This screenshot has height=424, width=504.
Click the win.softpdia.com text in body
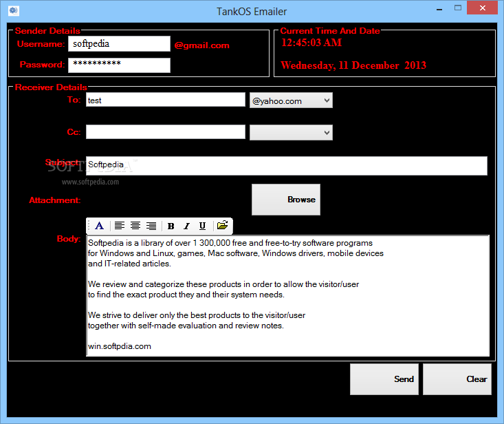coord(120,346)
